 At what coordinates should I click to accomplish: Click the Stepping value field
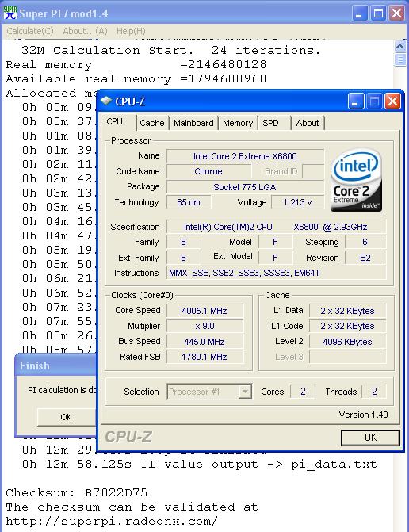tap(365, 242)
